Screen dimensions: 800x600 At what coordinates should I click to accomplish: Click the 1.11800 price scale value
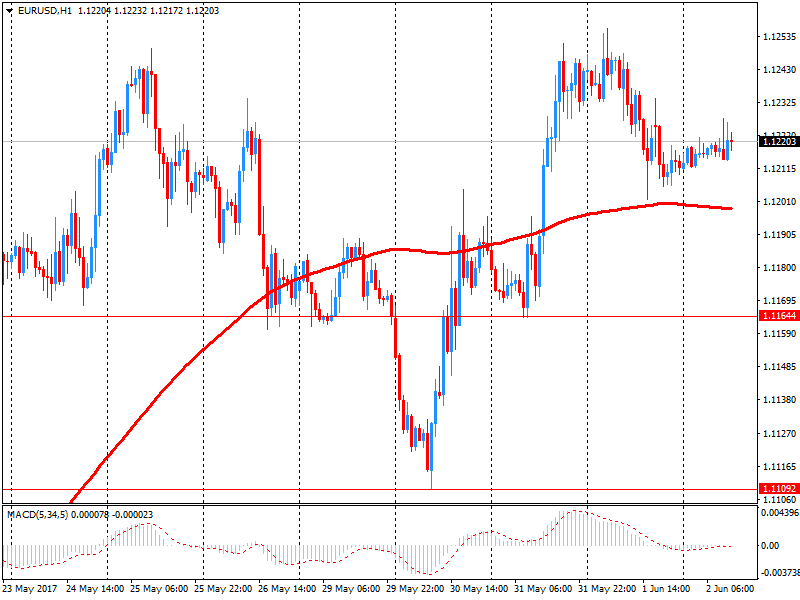click(780, 268)
